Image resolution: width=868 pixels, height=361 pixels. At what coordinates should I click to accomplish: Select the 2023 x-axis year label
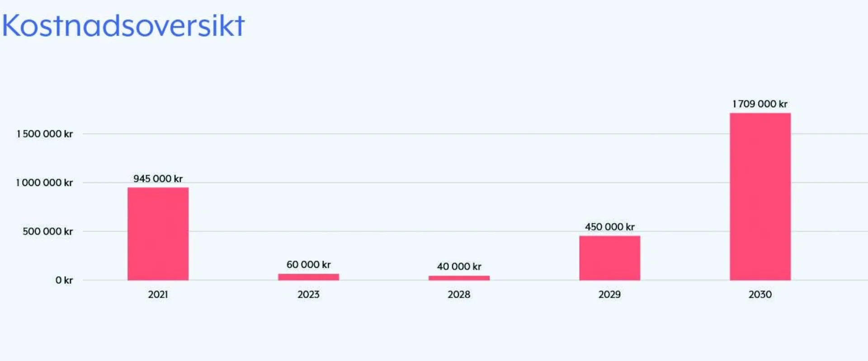tap(308, 294)
